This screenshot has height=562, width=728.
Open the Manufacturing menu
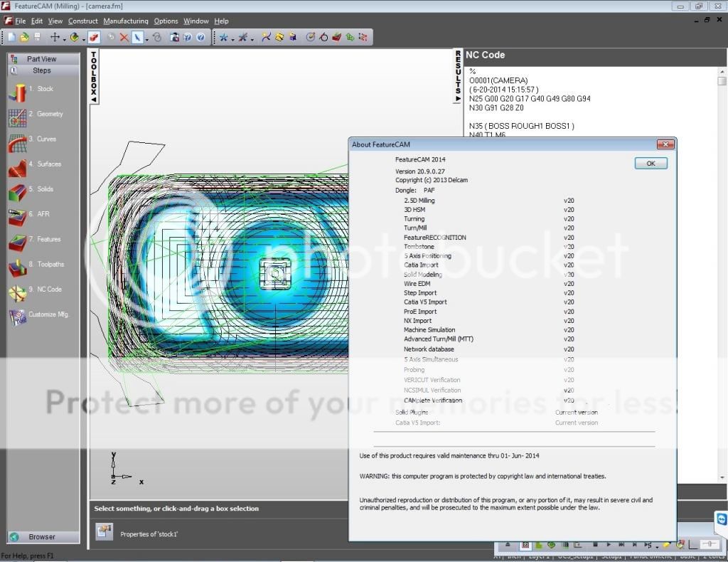tap(126, 21)
